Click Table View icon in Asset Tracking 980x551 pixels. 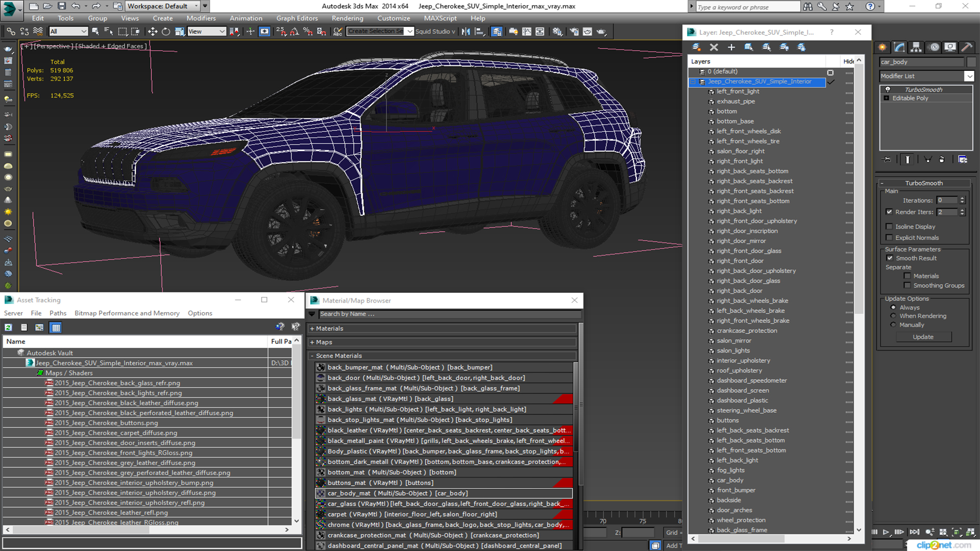pyautogui.click(x=56, y=328)
